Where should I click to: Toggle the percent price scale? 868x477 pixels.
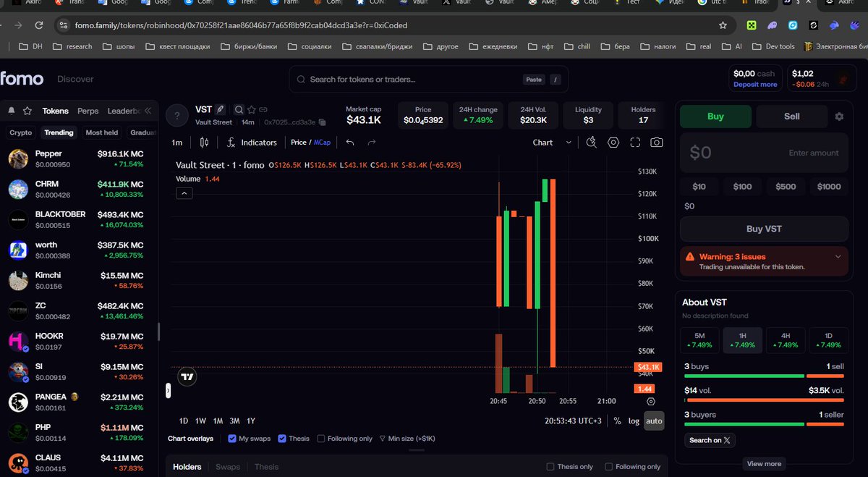coord(617,421)
